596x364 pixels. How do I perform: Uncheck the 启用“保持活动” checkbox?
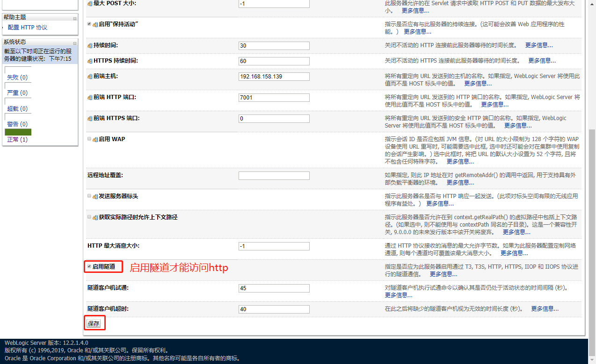[89, 24]
